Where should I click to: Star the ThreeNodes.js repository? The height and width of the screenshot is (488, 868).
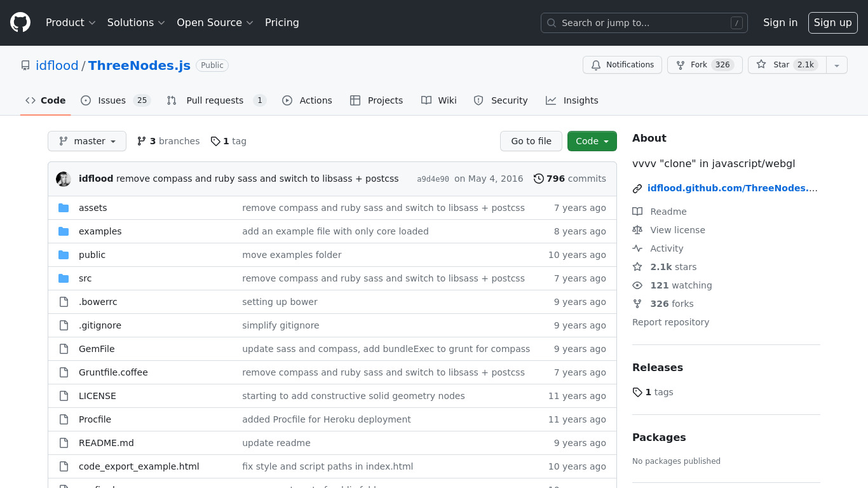[x=787, y=65]
